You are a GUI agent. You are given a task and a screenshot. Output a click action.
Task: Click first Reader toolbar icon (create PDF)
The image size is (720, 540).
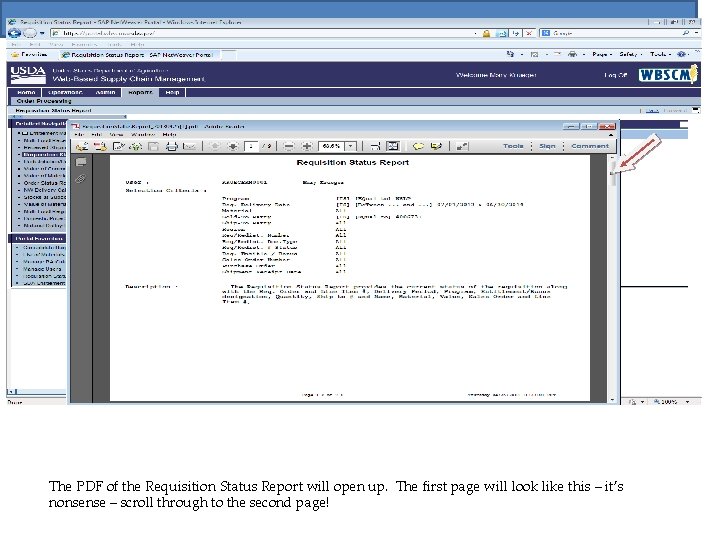coord(82,147)
